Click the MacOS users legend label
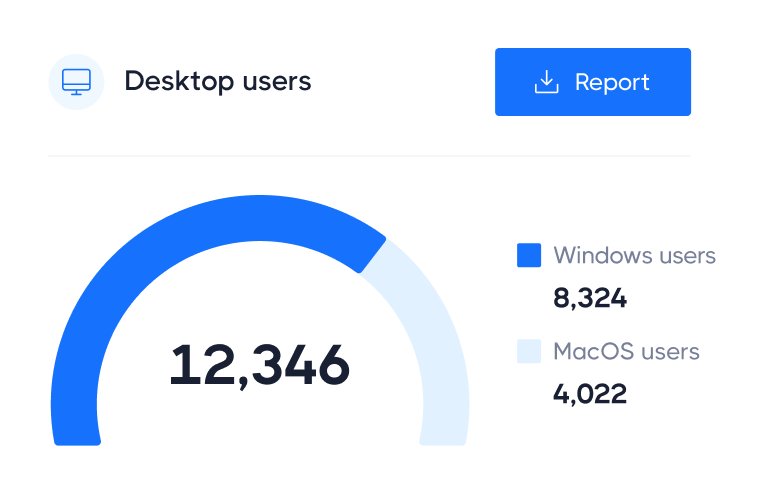766x494 pixels. coord(626,351)
